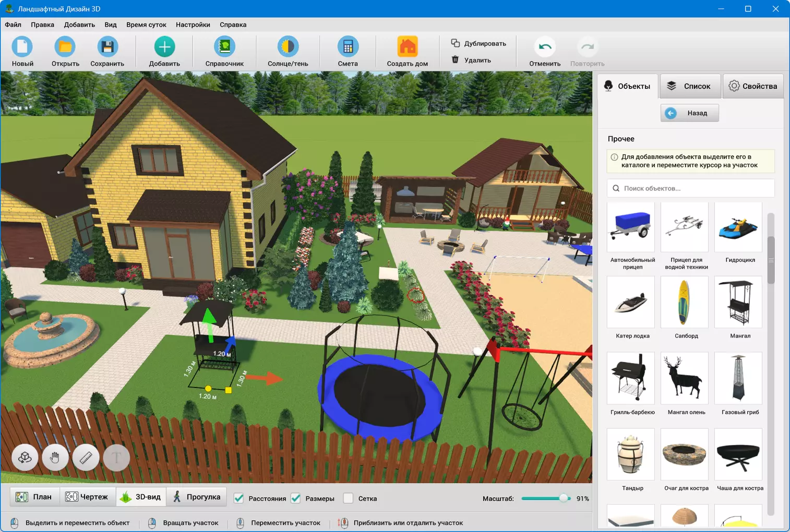This screenshot has height=532, width=790.
Task: Click the Назад back button
Action: click(x=689, y=113)
